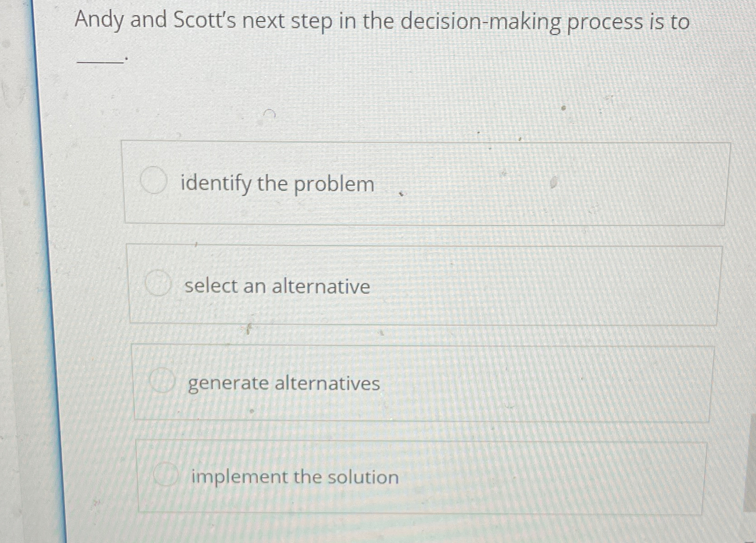
Task: Select the radio button for "implement the solution"
Action: [167, 475]
